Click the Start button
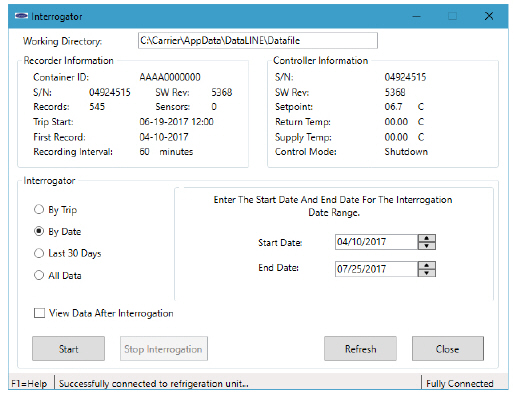The width and height of the screenshot is (514, 394). (68, 349)
